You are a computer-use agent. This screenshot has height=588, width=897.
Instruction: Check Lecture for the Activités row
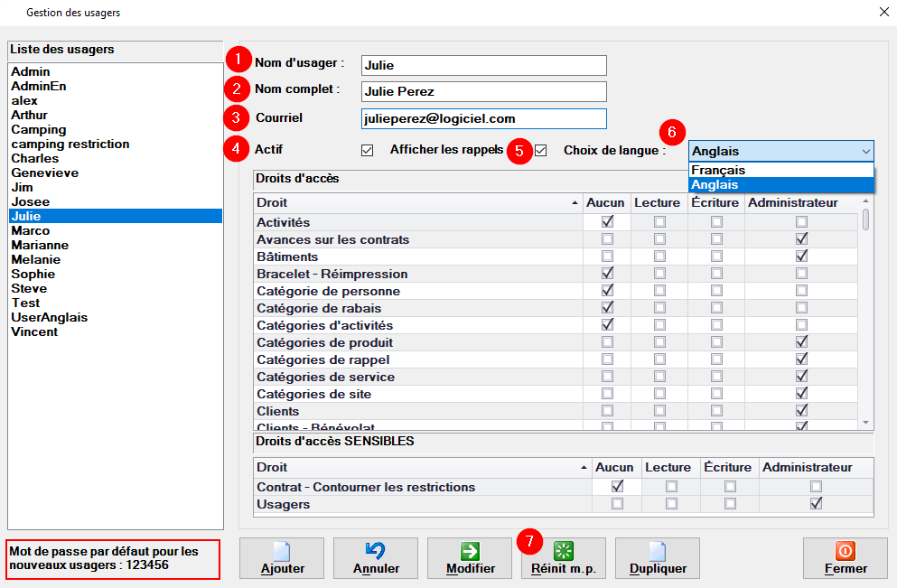pyautogui.click(x=659, y=222)
